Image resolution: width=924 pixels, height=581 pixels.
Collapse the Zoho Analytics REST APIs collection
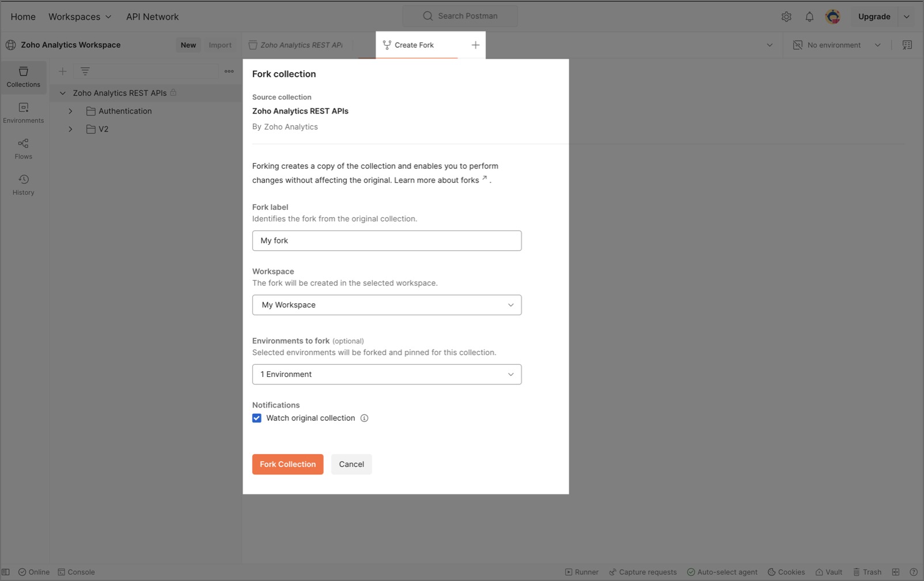click(63, 93)
